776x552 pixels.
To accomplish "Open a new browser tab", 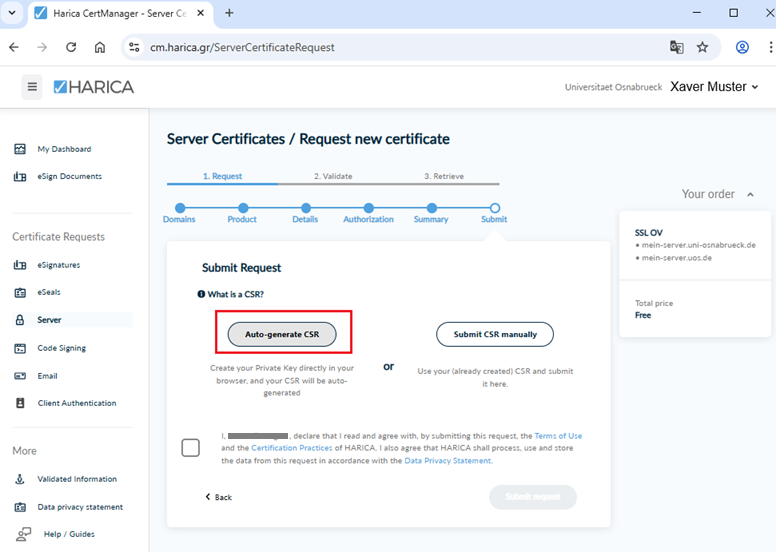I will [229, 13].
